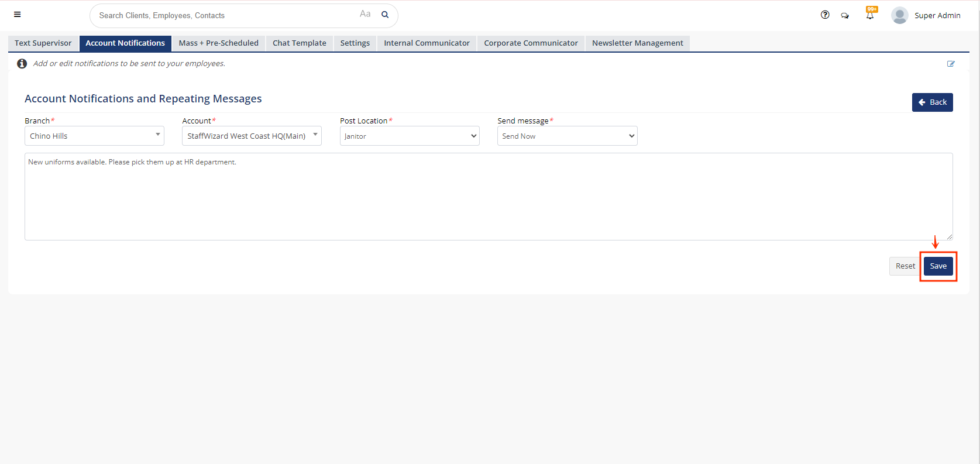Toggle the Aa case-sensitive search option
Viewport: 980px width, 464px height.
click(x=365, y=14)
